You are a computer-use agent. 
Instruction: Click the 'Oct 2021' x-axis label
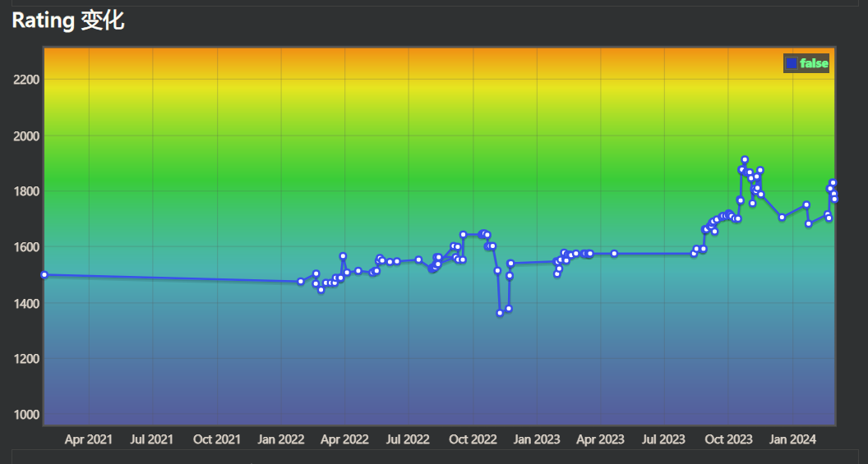[217, 439]
